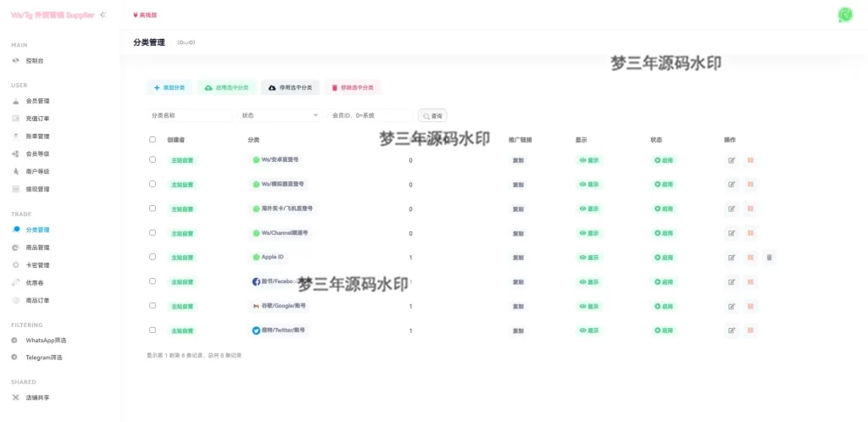Click the WhatsApp筛选 sidebar icon
The width and height of the screenshot is (868, 422).
click(14, 340)
